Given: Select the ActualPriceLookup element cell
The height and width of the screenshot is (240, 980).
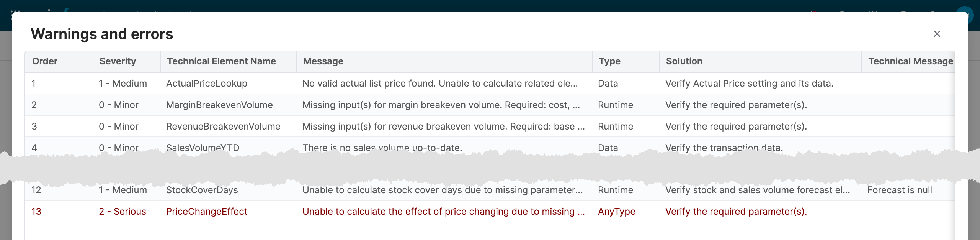Looking at the screenshot, I should point(207,84).
